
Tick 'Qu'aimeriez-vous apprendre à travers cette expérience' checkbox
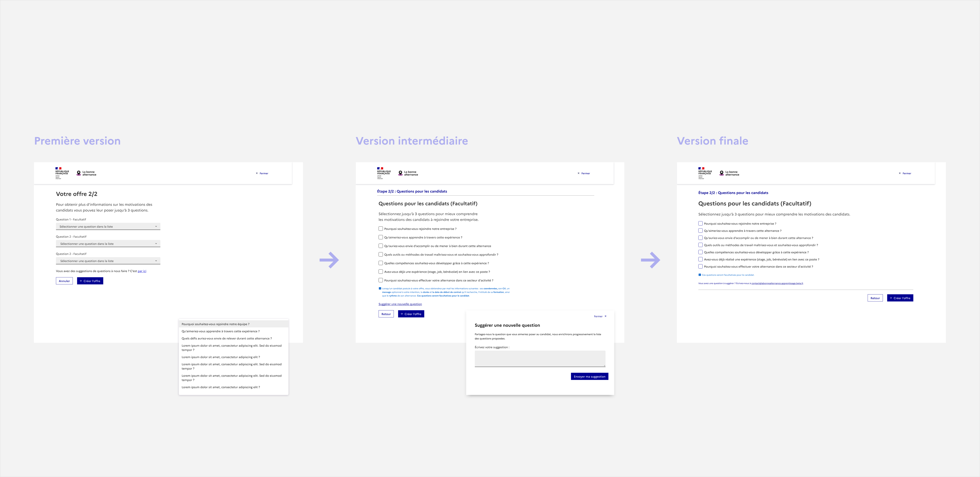pyautogui.click(x=380, y=237)
